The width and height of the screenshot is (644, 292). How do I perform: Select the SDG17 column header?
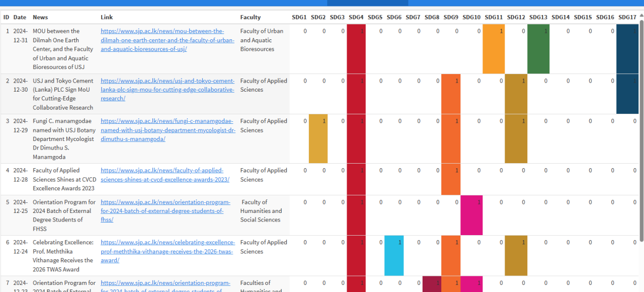pyautogui.click(x=627, y=17)
